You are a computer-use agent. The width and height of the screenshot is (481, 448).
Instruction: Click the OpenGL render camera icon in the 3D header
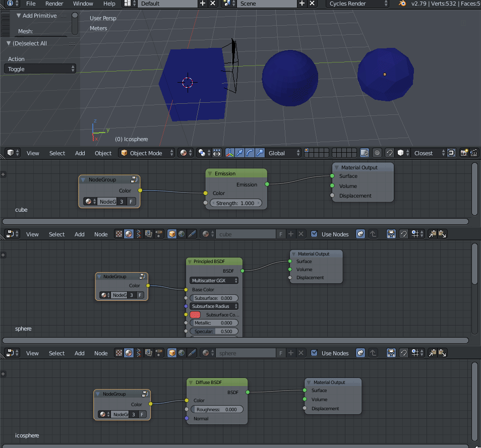coord(464,153)
